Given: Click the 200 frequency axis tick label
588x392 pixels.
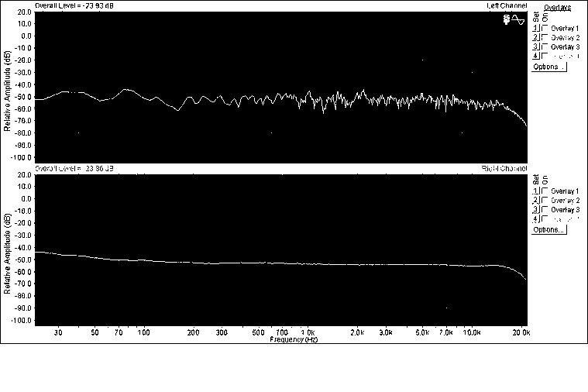Looking at the screenshot, I should tap(193, 332).
